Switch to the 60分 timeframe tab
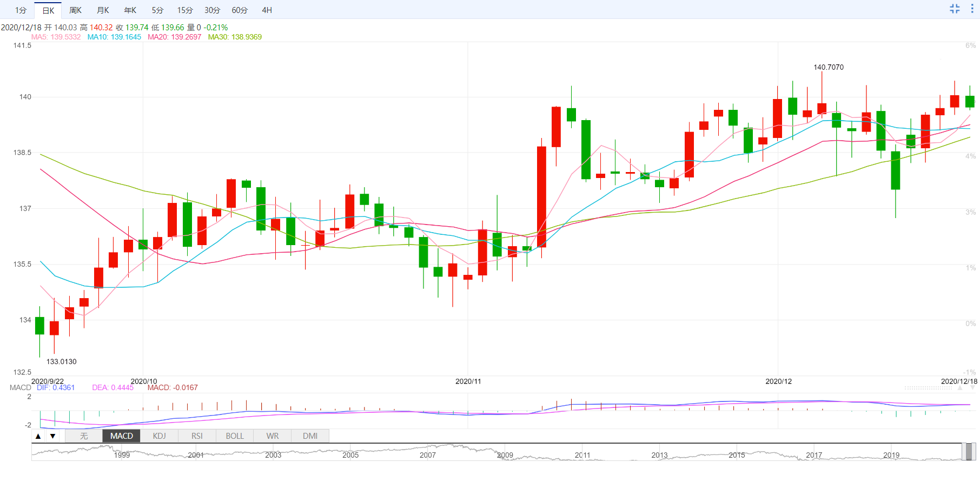The width and height of the screenshot is (980, 481). pyautogui.click(x=240, y=10)
